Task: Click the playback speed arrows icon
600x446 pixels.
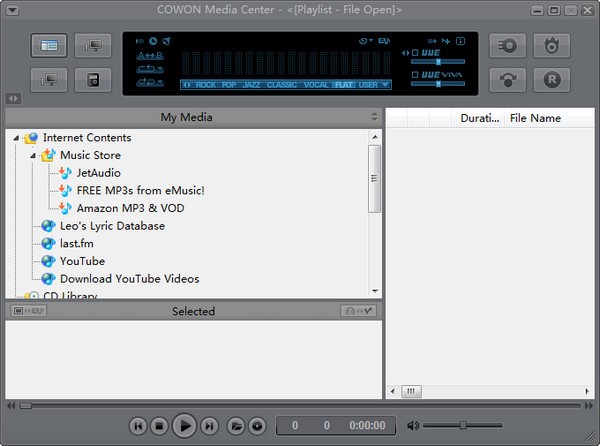Action: (140, 41)
